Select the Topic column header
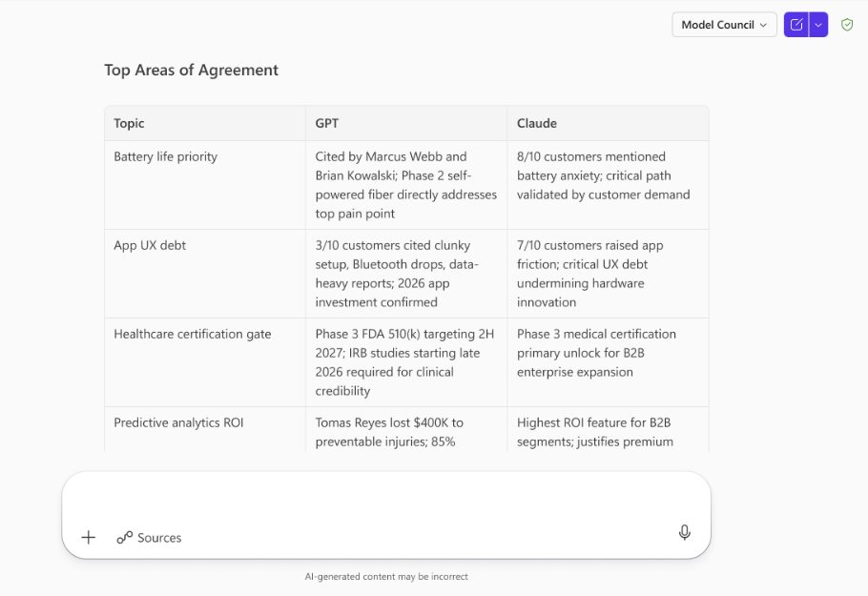The image size is (868, 596). click(130, 123)
